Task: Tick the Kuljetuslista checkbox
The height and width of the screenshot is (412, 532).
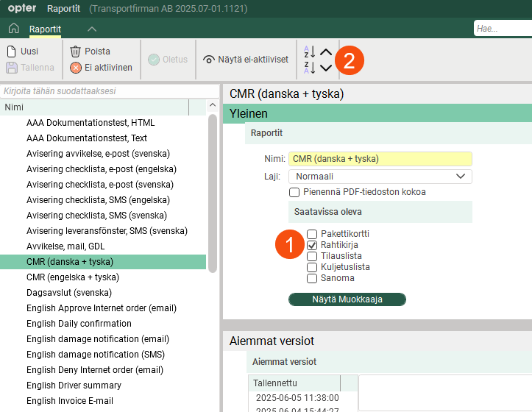Action: click(312, 267)
